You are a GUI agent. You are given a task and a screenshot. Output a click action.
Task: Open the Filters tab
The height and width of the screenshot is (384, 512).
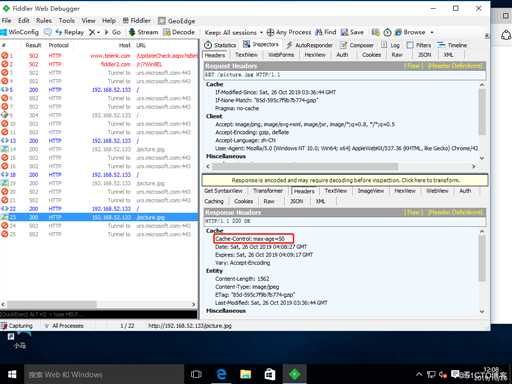(x=419, y=45)
